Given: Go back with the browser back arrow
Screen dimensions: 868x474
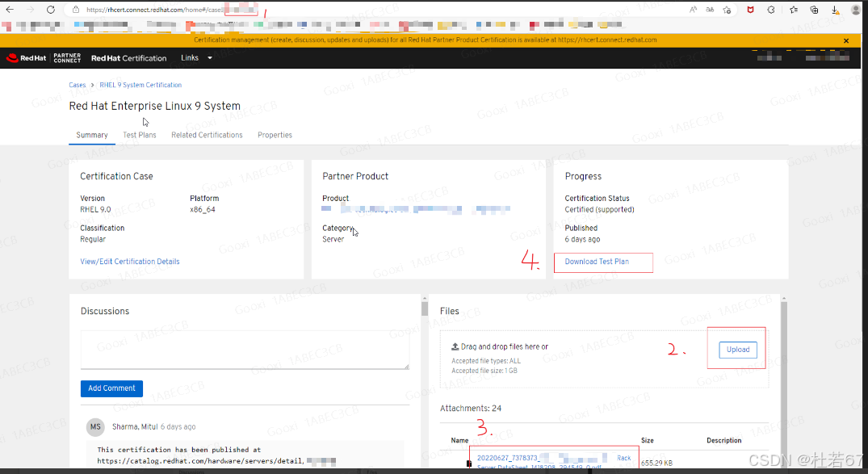Looking at the screenshot, I should [x=10, y=10].
